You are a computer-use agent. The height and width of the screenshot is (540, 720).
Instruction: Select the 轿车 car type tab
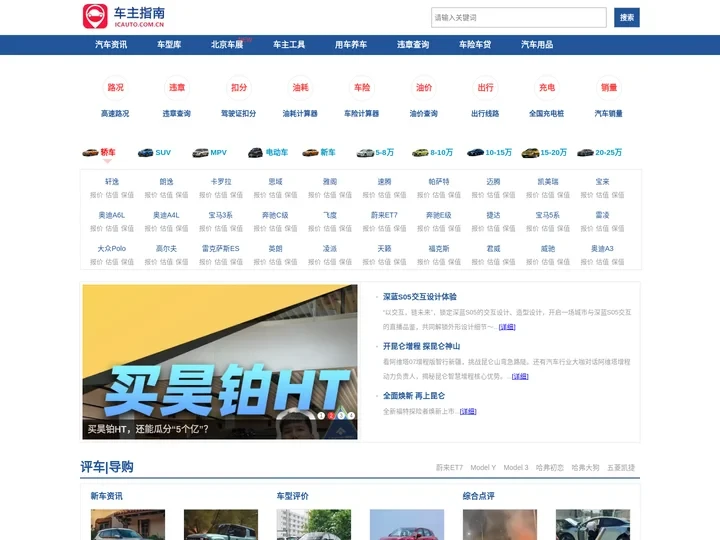click(99, 152)
